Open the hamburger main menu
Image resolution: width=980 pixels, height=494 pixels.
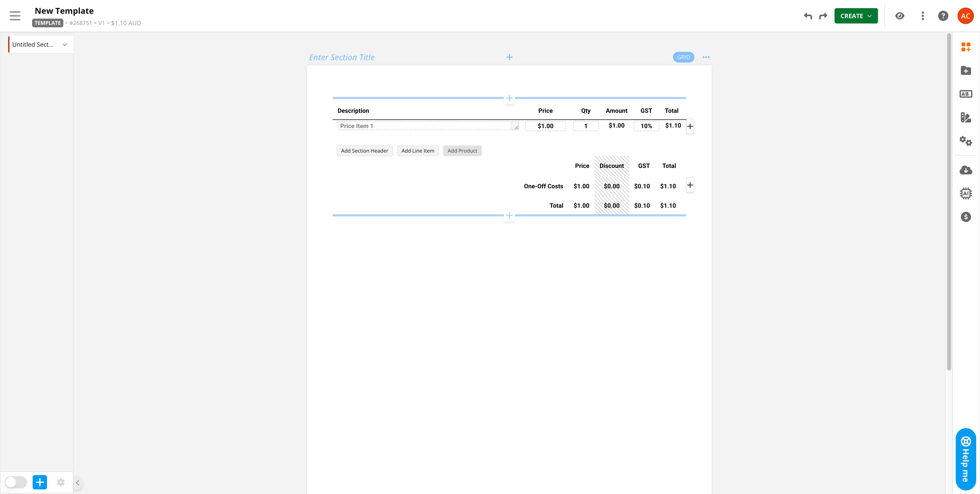15,16
